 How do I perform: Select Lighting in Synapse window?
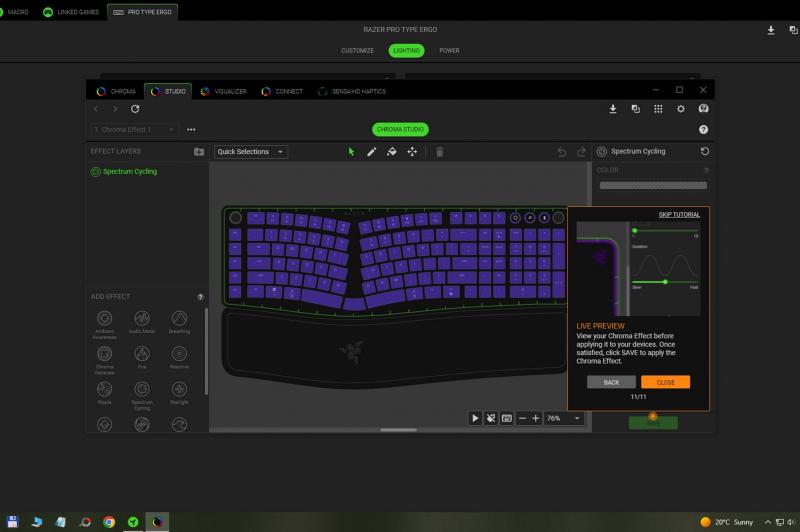pos(406,50)
